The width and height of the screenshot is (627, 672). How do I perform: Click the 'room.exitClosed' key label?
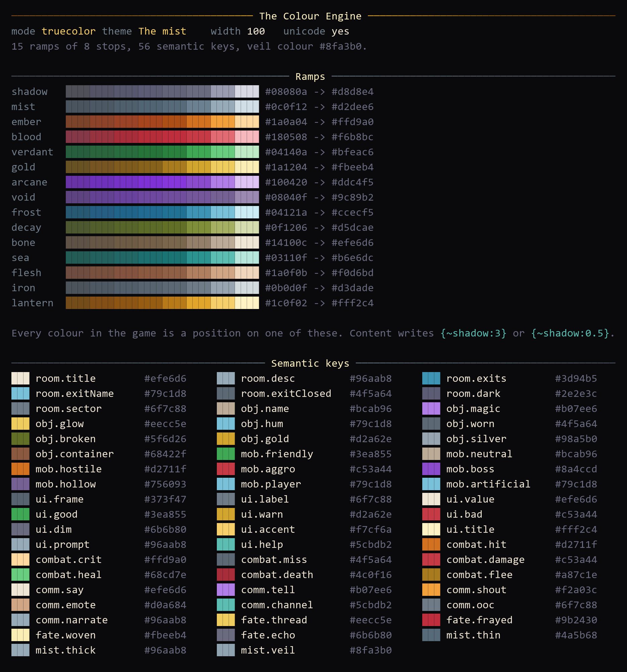pos(286,394)
